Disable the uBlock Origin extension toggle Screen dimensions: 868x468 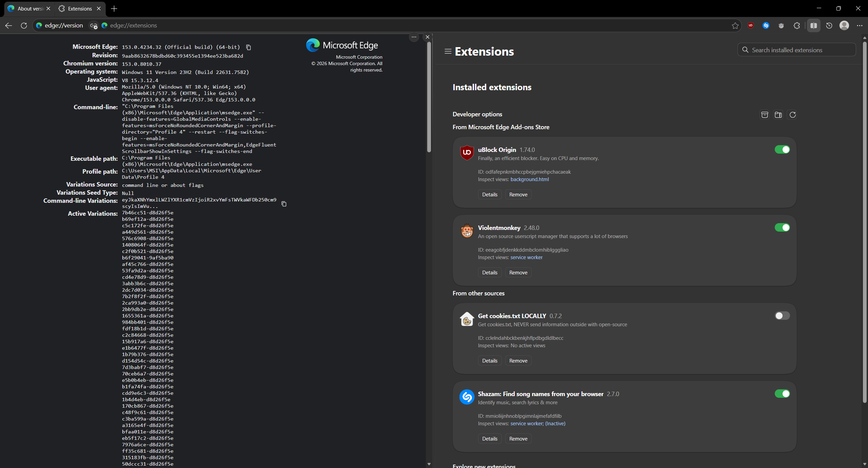click(x=782, y=150)
